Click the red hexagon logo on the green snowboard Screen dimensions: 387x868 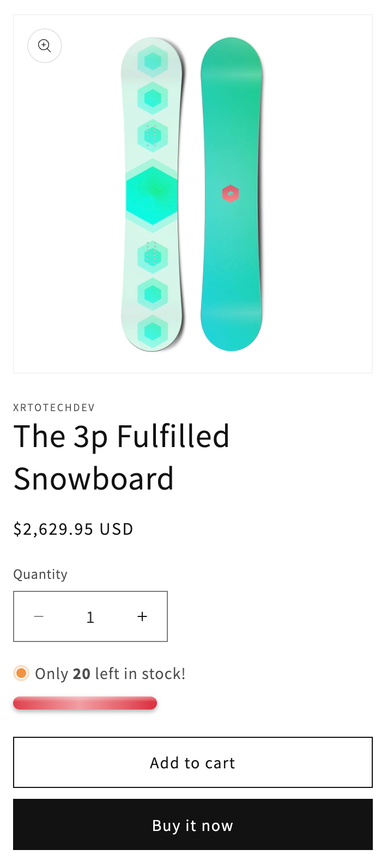[x=231, y=193]
